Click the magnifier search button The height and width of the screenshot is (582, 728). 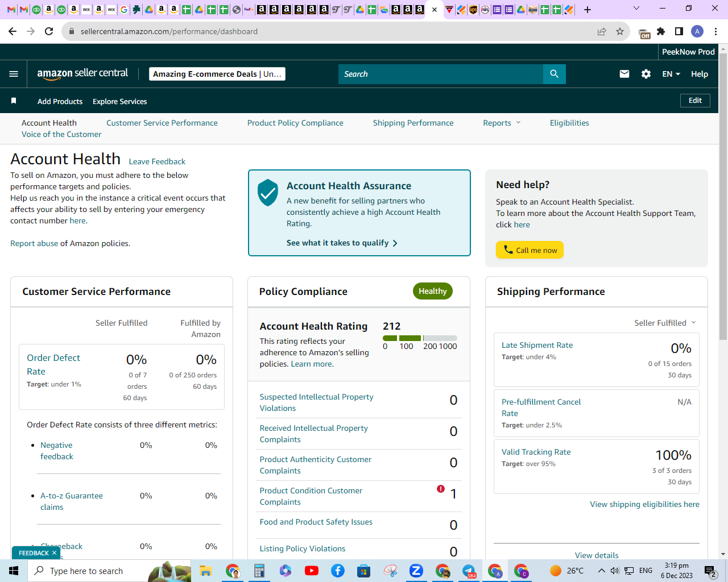click(x=555, y=74)
